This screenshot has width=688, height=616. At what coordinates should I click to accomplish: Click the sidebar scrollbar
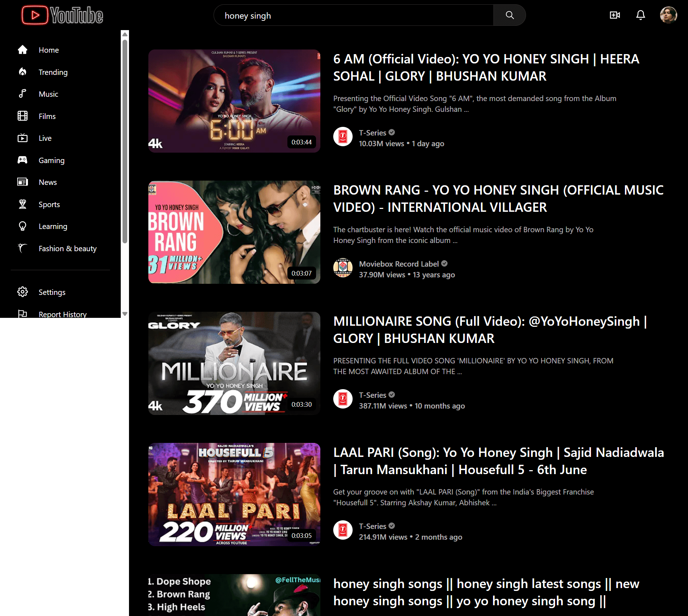[x=124, y=143]
